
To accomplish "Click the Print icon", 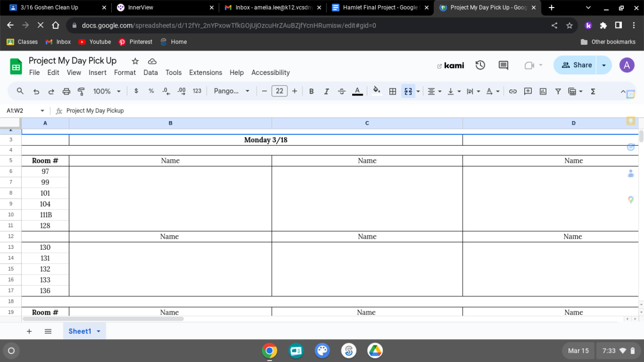I will point(66,92).
